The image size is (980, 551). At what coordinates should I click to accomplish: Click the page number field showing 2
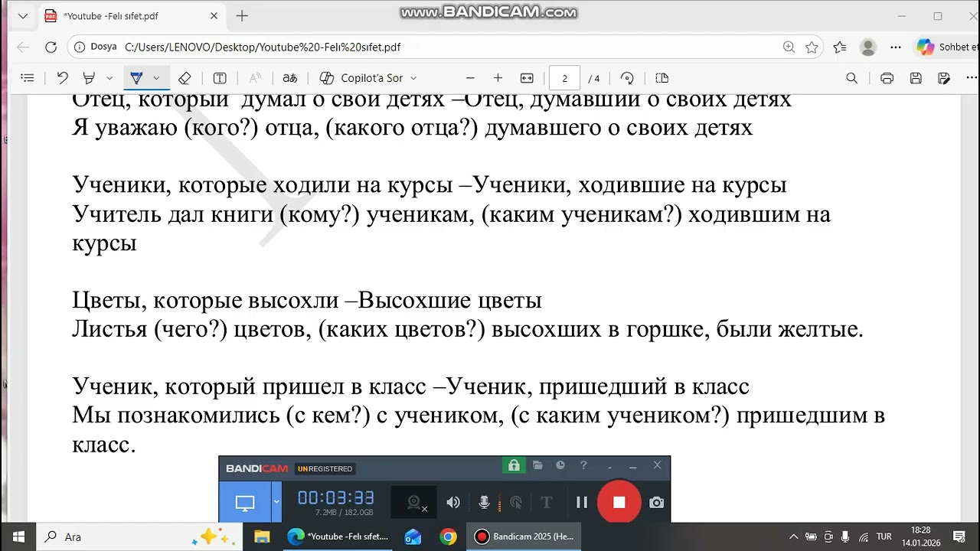tap(565, 78)
